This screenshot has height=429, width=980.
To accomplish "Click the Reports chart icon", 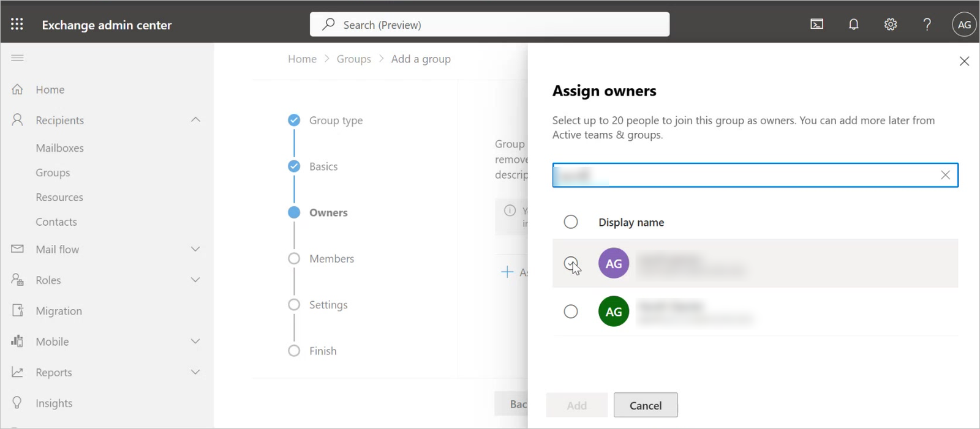I will tap(17, 372).
